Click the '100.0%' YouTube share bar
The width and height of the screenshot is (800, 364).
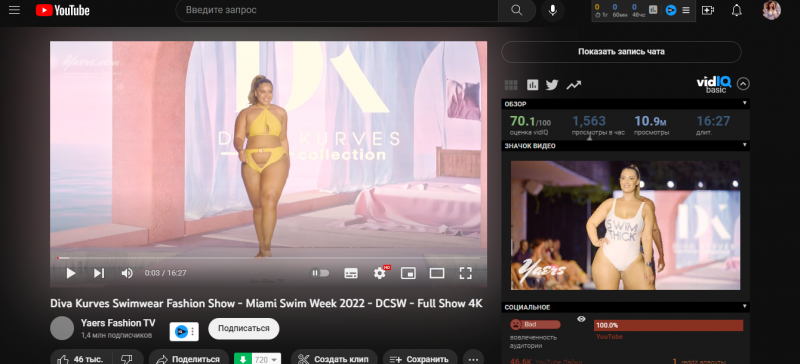[668, 325]
